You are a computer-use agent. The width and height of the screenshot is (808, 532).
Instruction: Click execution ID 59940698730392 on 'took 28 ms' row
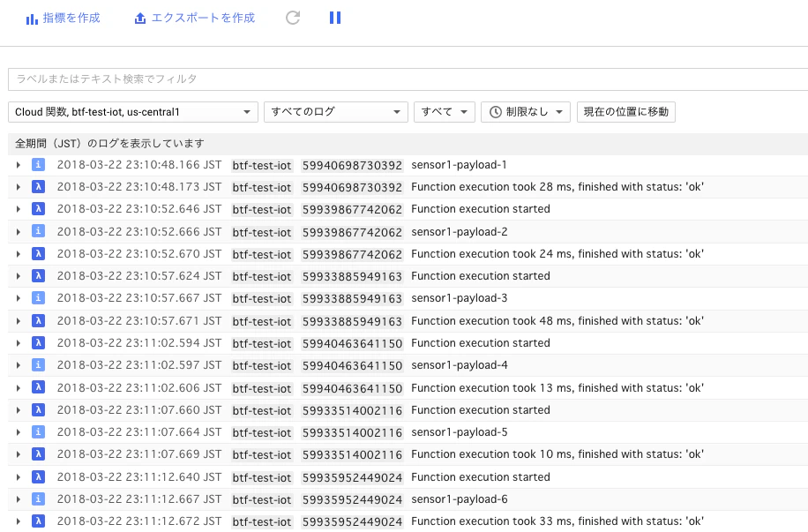[352, 188]
